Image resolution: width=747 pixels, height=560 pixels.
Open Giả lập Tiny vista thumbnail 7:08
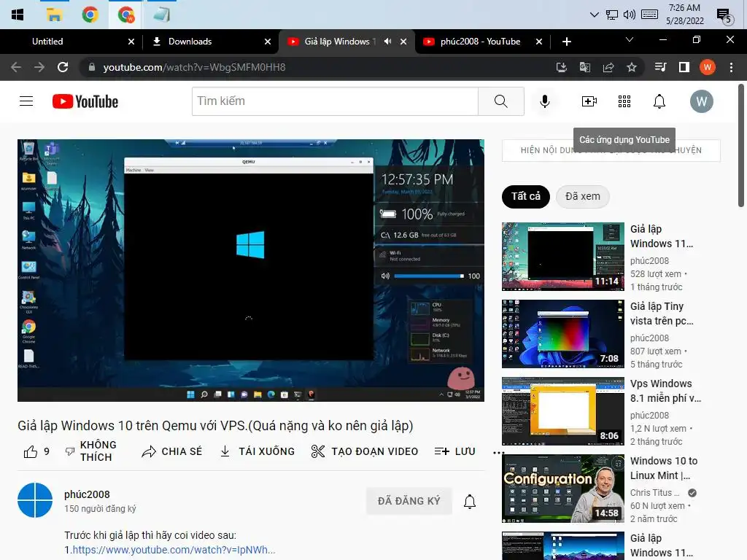(x=562, y=334)
